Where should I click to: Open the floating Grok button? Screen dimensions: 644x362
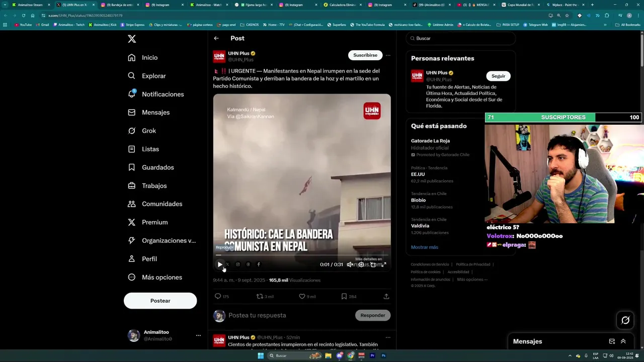pyautogui.click(x=625, y=320)
